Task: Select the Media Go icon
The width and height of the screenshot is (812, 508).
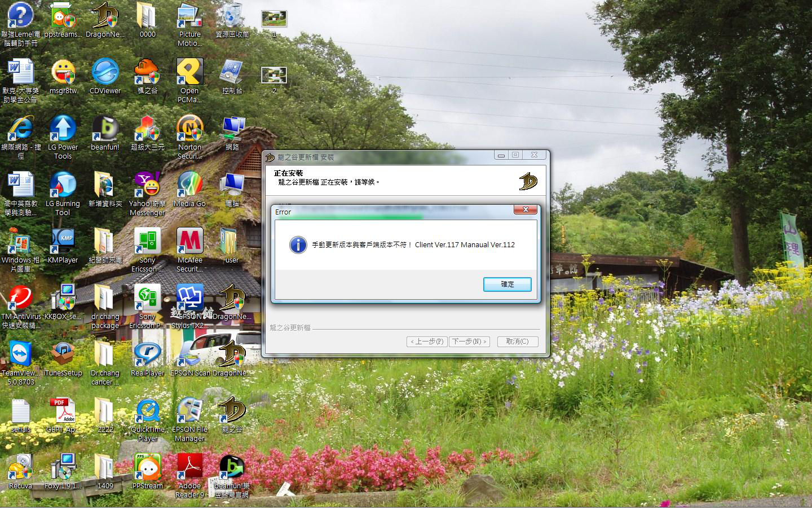Action: [189, 190]
